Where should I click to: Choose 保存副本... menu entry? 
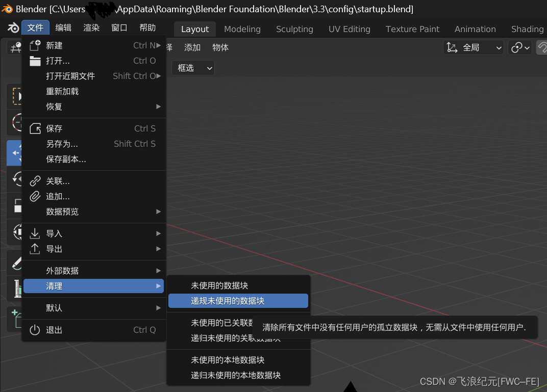pos(94,159)
